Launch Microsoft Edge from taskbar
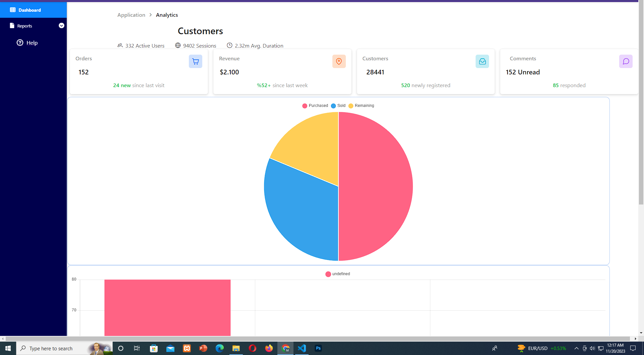 pos(220,348)
